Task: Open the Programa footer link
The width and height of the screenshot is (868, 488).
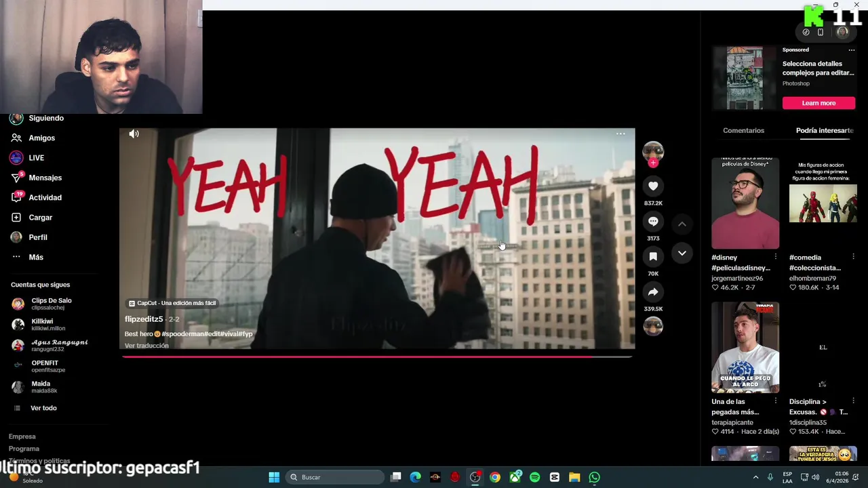Action: (x=24, y=449)
